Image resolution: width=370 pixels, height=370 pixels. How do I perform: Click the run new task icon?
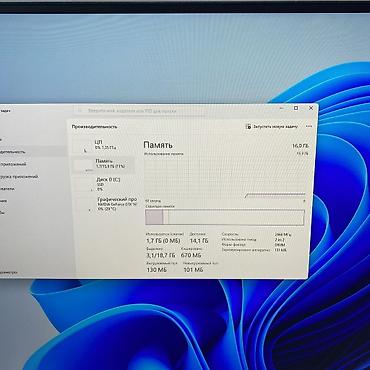tap(248, 127)
